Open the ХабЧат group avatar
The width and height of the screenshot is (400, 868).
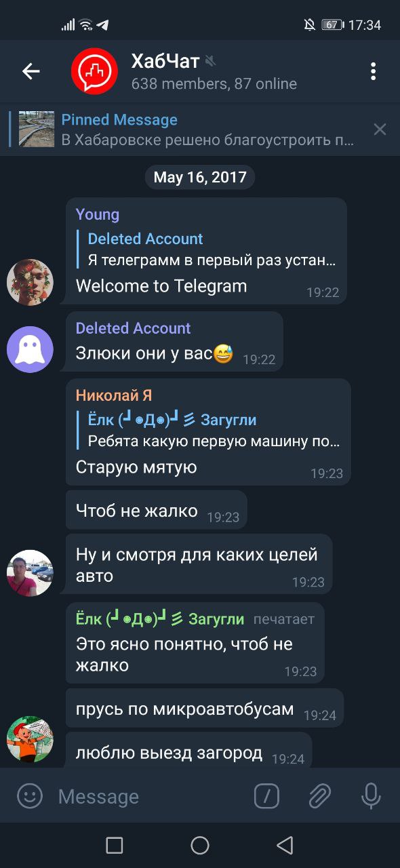pyautogui.click(x=95, y=71)
